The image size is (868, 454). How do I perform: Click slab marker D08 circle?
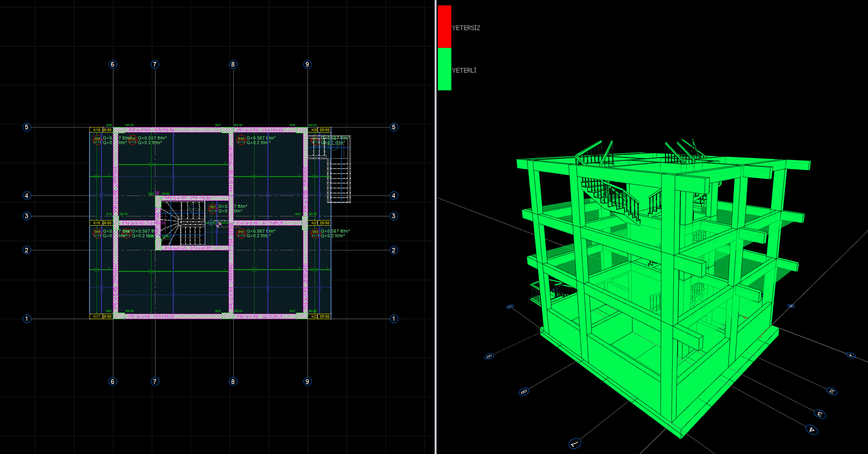point(97,140)
